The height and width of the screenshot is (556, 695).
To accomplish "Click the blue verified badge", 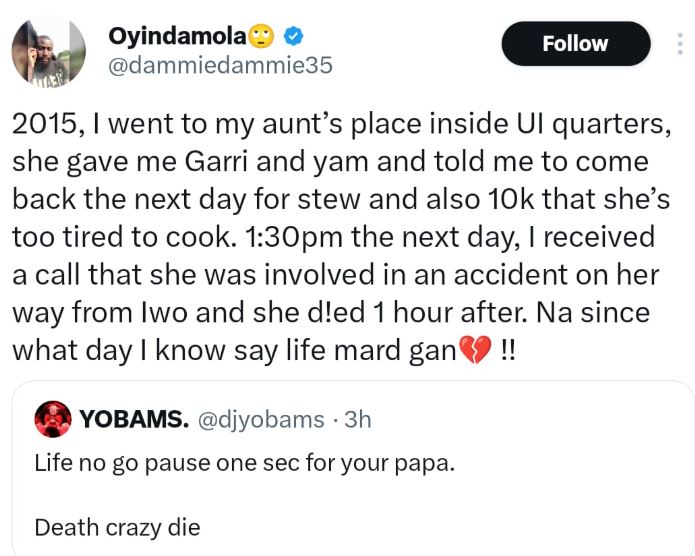I will pyautogui.click(x=292, y=37).
